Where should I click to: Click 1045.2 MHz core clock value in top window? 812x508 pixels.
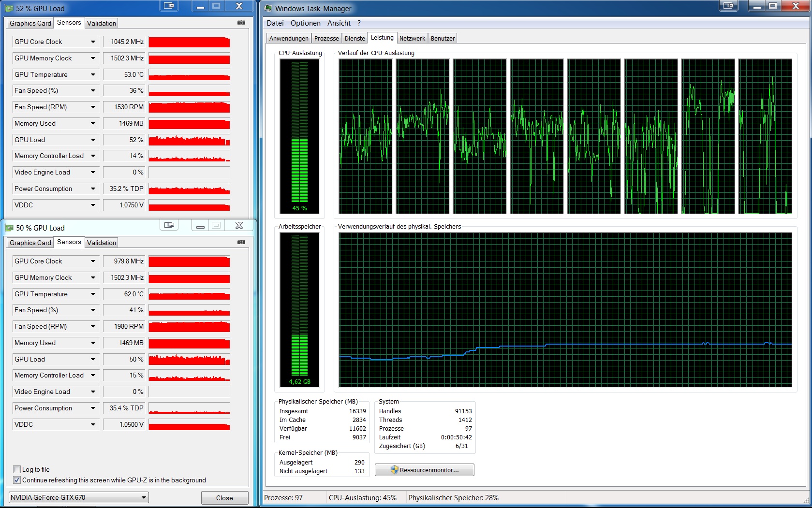pos(124,42)
